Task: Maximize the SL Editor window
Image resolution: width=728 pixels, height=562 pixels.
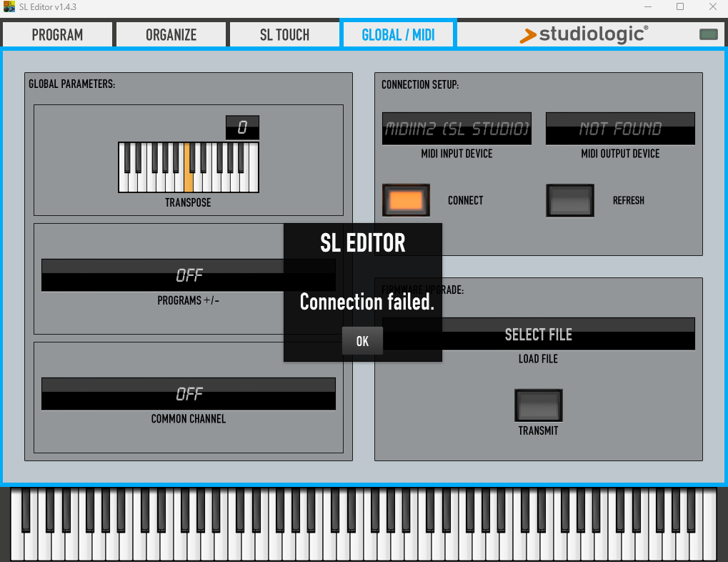Action: pos(680,6)
